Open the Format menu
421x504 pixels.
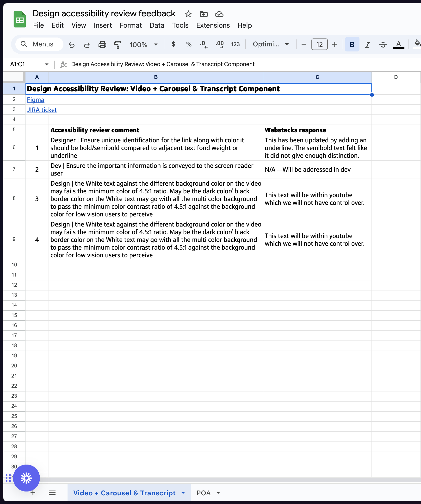(130, 25)
